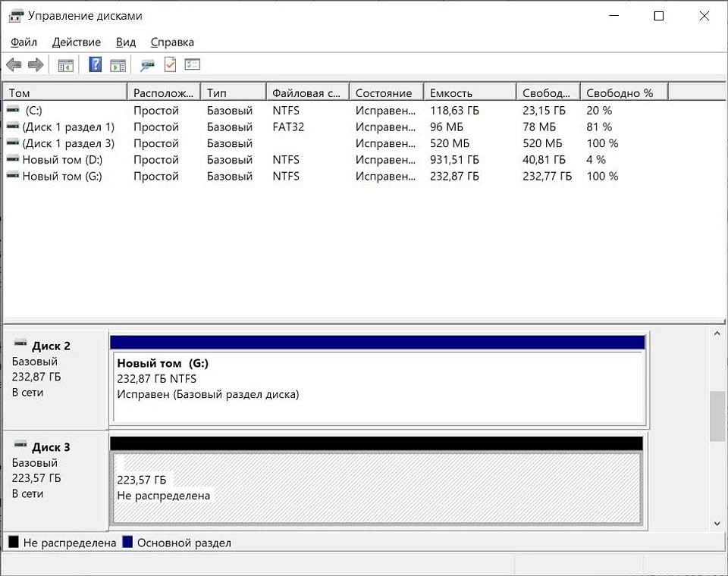Viewport: 728px width, 576px height.
Task: Click the 20 % free percent cell
Action: coord(599,111)
